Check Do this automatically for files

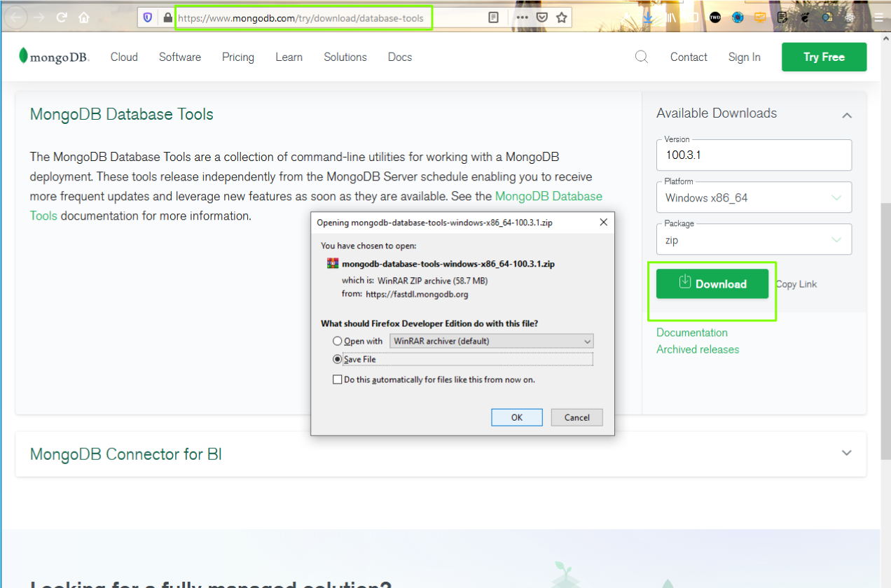click(x=338, y=379)
